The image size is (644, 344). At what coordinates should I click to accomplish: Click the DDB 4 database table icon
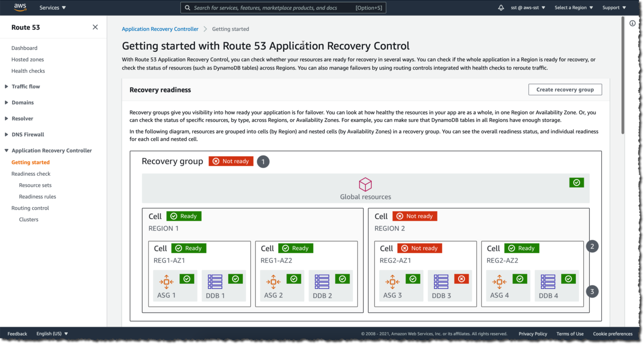[548, 281]
